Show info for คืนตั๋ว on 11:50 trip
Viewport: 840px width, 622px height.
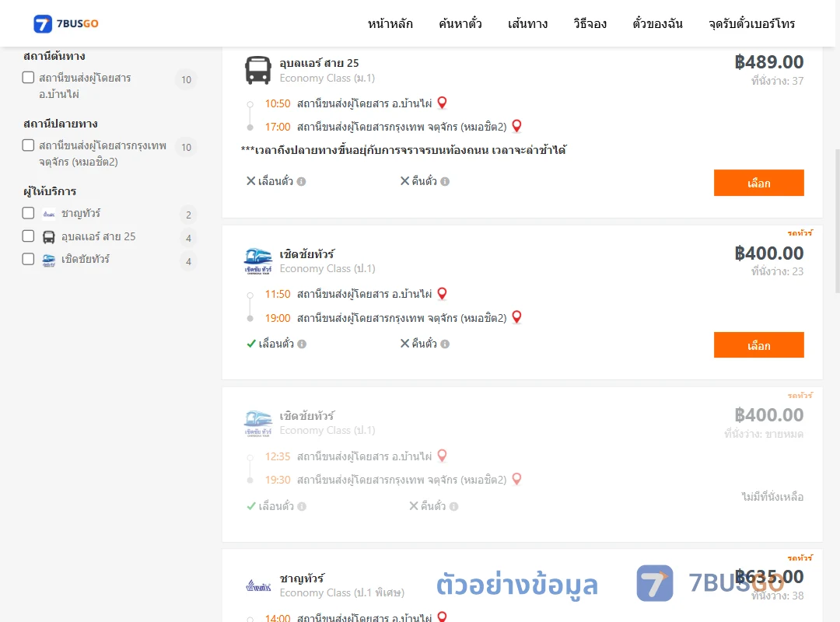(445, 344)
